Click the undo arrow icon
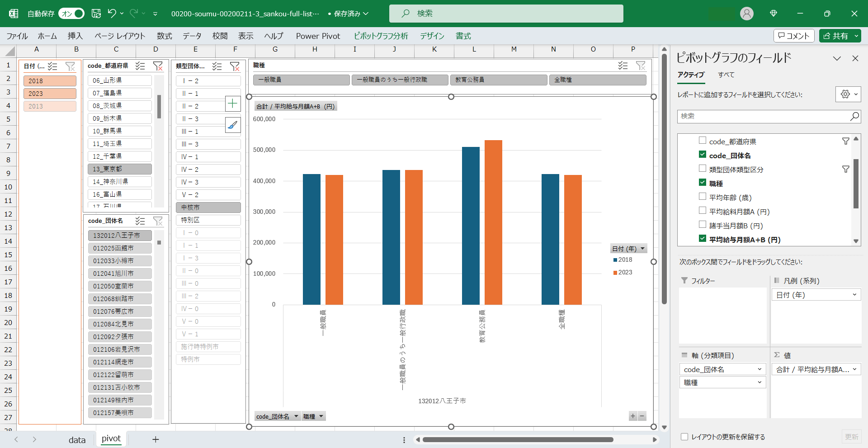This screenshot has width=868, height=448. (112, 14)
